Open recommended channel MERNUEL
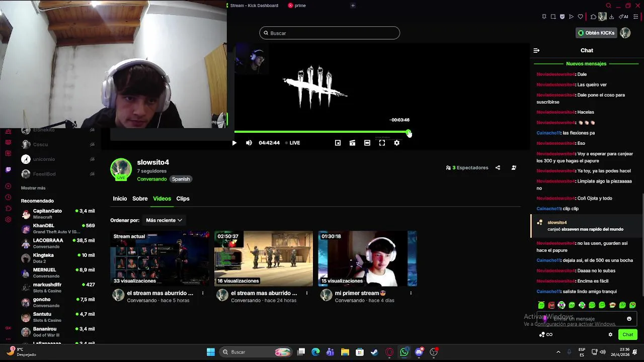 pos(58,273)
